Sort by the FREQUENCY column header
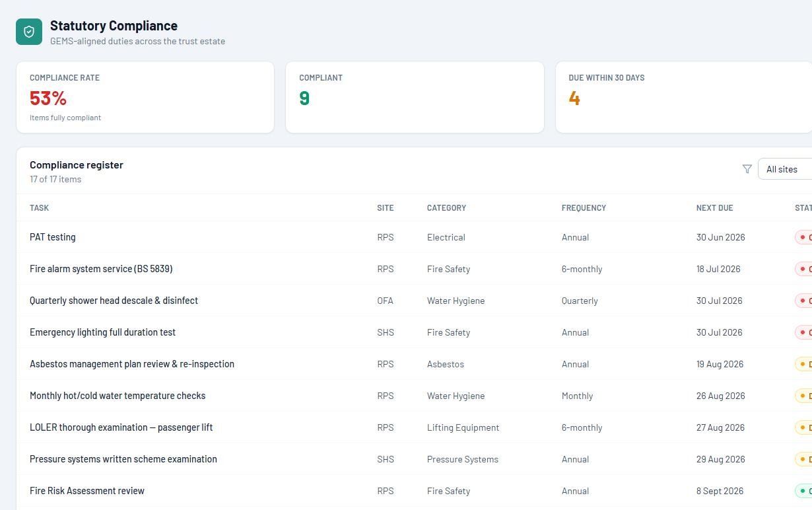The image size is (812, 510). (584, 207)
